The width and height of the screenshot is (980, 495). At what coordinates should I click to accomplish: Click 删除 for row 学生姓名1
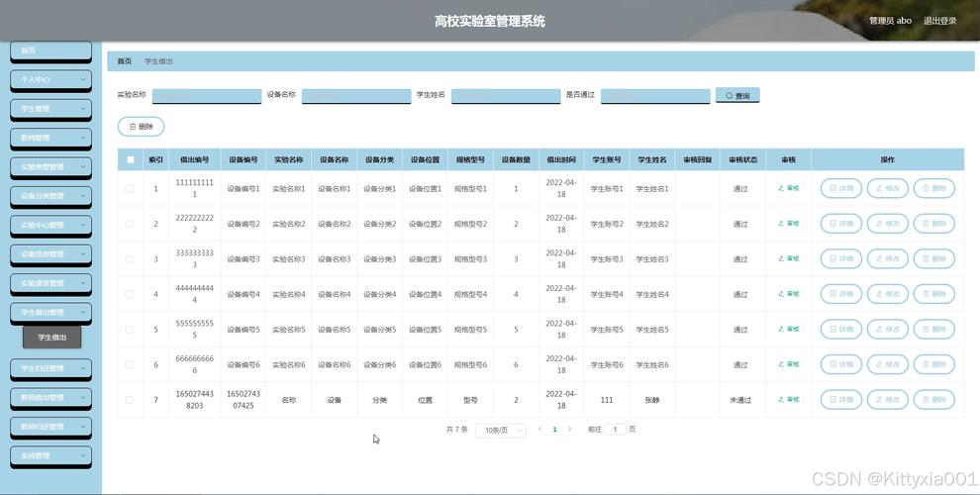(x=934, y=188)
